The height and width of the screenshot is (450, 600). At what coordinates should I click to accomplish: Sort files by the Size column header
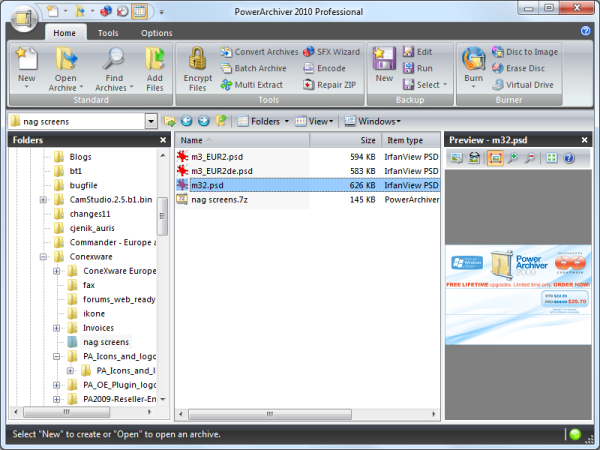click(346, 140)
